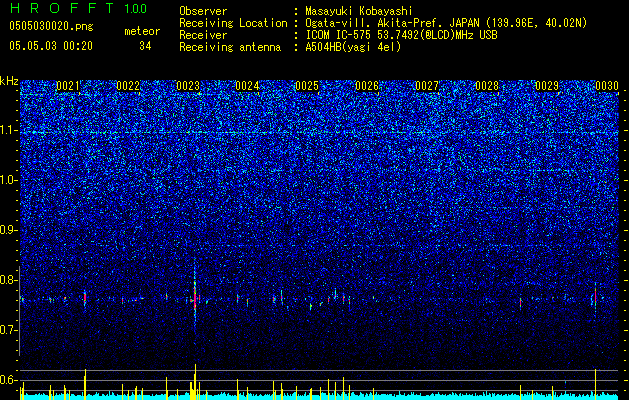This screenshot has height=400, width=629.
Task: Click the 0022 time marker
Action: pyautogui.click(x=128, y=86)
